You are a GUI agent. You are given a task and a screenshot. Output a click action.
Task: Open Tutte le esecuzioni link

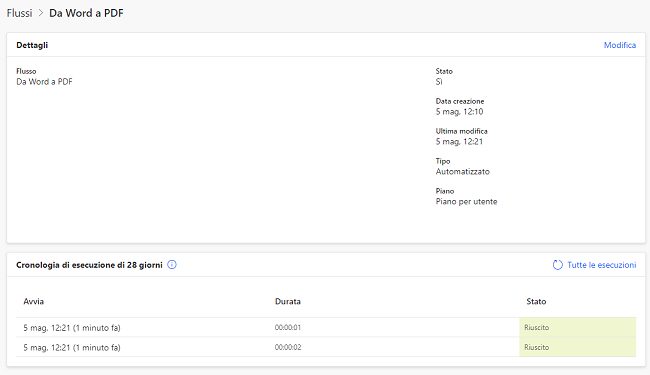601,265
